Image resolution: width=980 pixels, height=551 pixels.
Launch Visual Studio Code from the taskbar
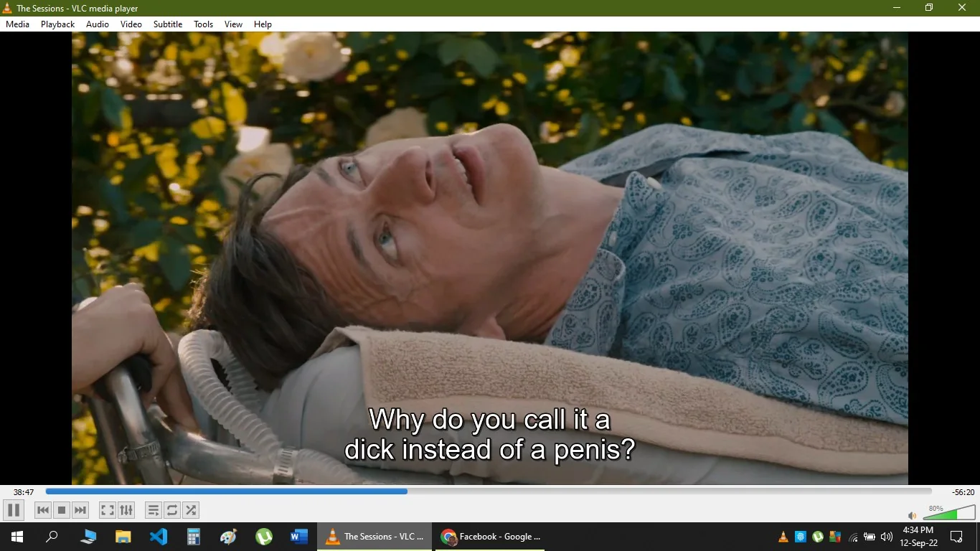pos(159,537)
